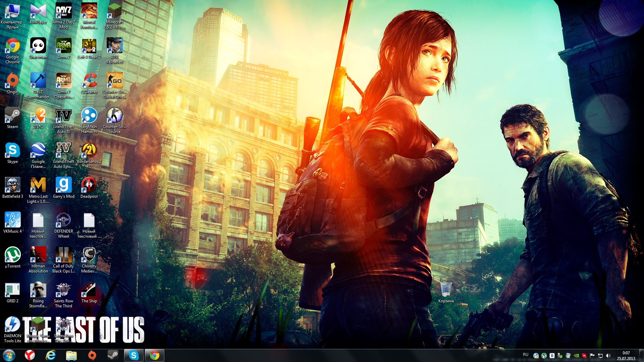The image size is (644, 362).
Task: Select the 2ГИС desktop shortcut
Action: click(38, 118)
